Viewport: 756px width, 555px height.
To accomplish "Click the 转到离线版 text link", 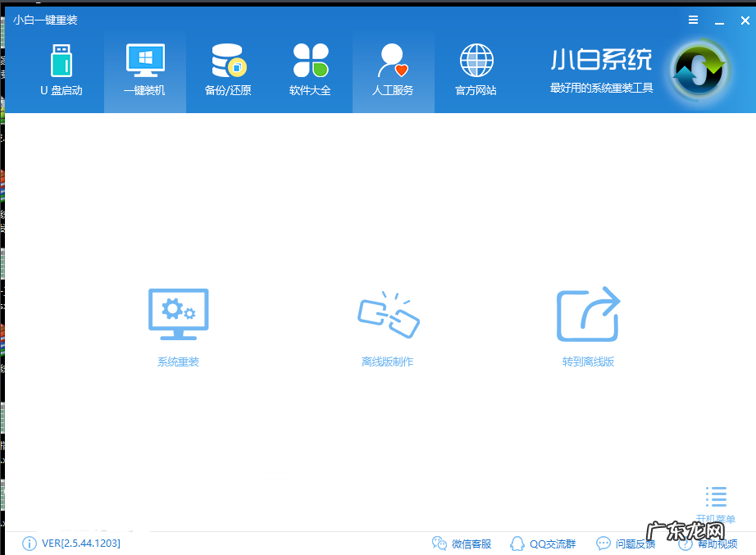I will click(588, 362).
